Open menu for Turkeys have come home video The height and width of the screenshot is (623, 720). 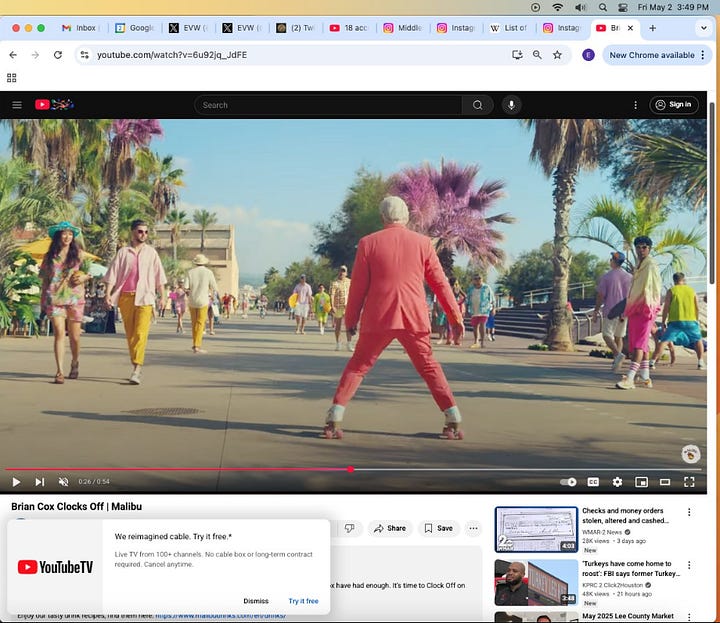pyautogui.click(x=689, y=565)
